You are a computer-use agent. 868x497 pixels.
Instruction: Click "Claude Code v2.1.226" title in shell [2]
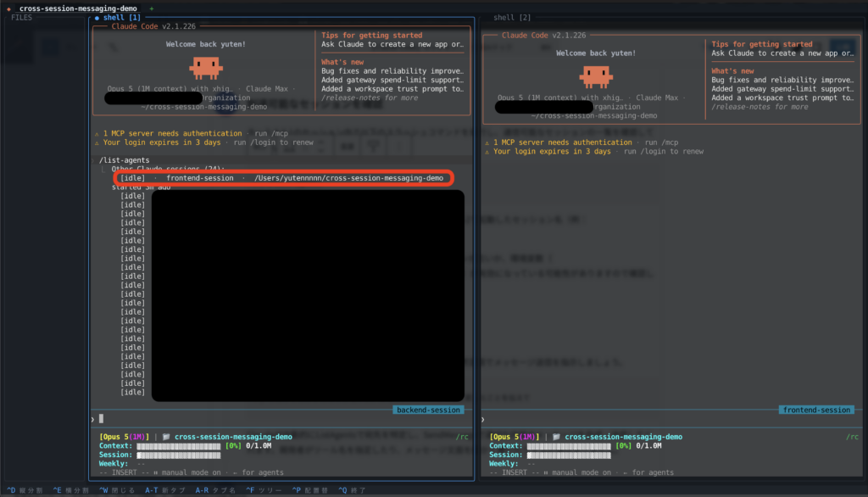click(543, 36)
